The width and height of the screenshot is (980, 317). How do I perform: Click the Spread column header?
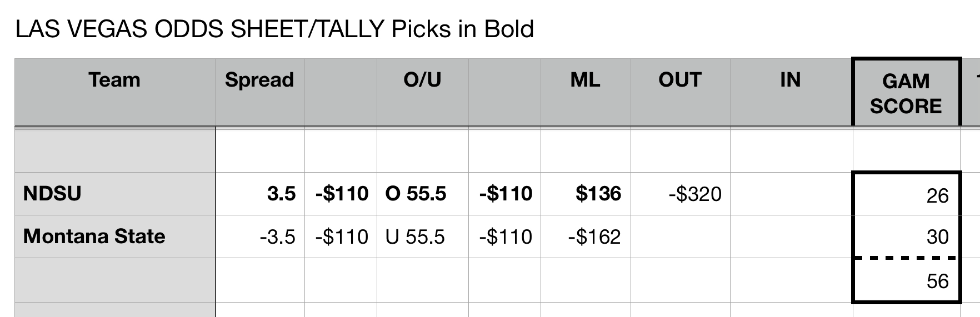click(x=259, y=80)
